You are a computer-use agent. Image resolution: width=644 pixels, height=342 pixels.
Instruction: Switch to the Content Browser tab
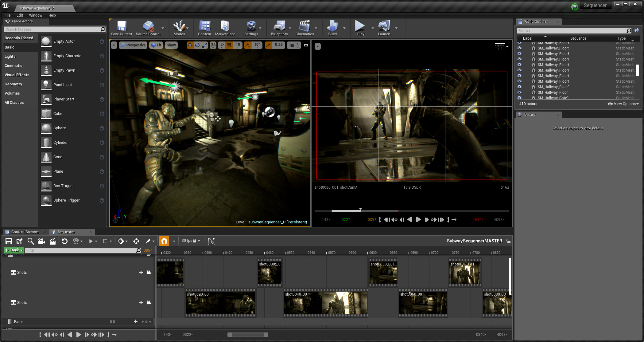(x=25, y=232)
